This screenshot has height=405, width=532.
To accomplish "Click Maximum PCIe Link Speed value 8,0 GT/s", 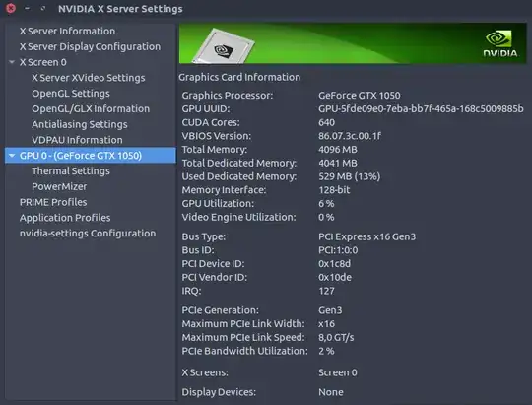I will coord(336,338).
